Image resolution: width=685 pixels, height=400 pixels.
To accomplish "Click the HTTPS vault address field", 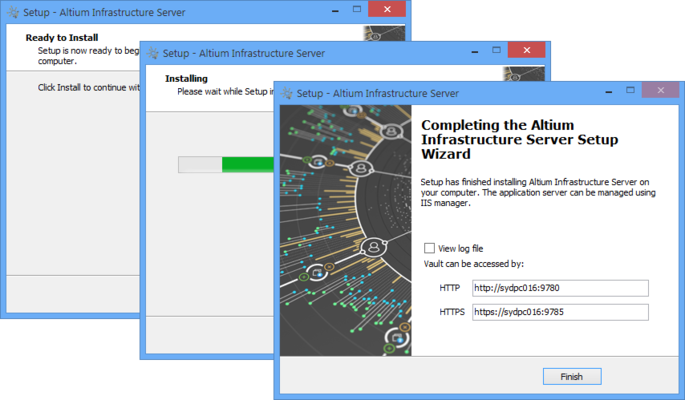I will pos(560,312).
